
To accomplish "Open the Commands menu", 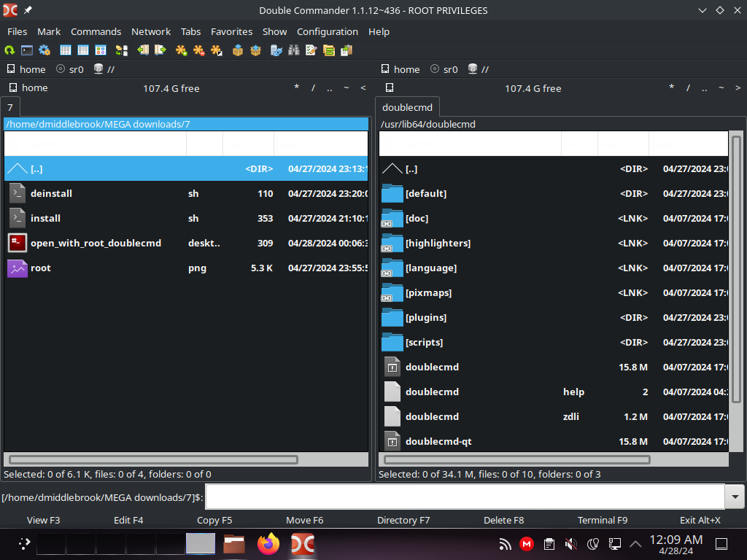I will [96, 31].
